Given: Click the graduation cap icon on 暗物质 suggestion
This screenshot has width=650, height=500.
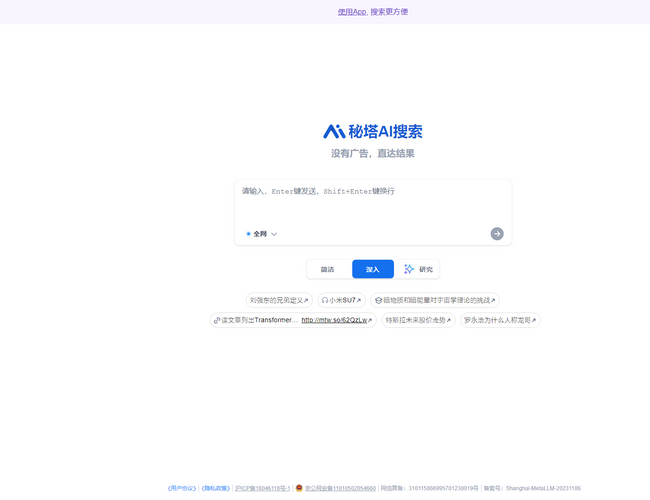Looking at the screenshot, I should [378, 300].
